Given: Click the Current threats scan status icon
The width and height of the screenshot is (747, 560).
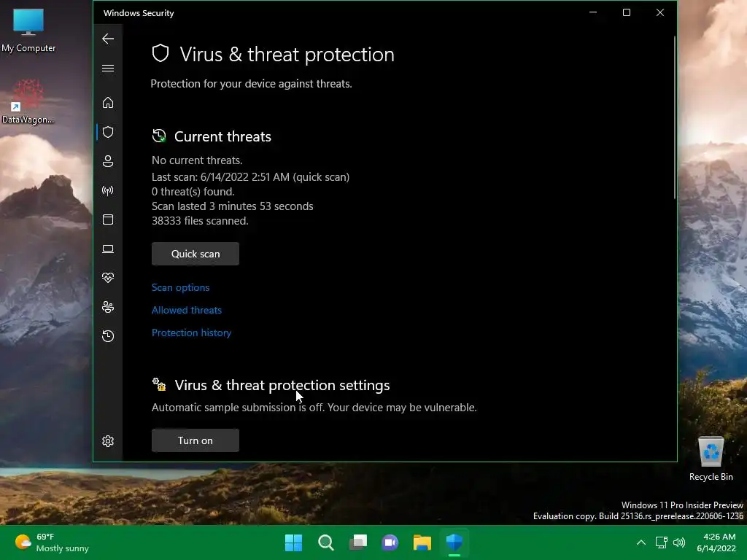Looking at the screenshot, I should click(x=159, y=136).
